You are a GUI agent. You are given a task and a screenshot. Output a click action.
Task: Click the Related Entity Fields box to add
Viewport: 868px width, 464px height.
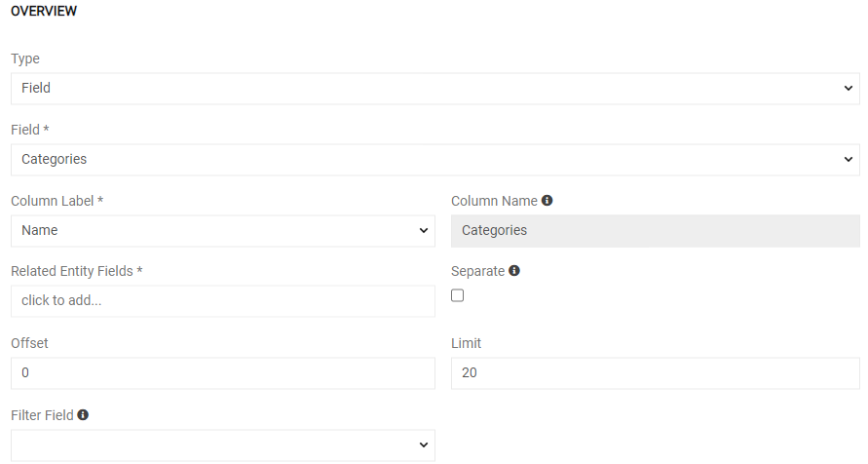tap(223, 301)
